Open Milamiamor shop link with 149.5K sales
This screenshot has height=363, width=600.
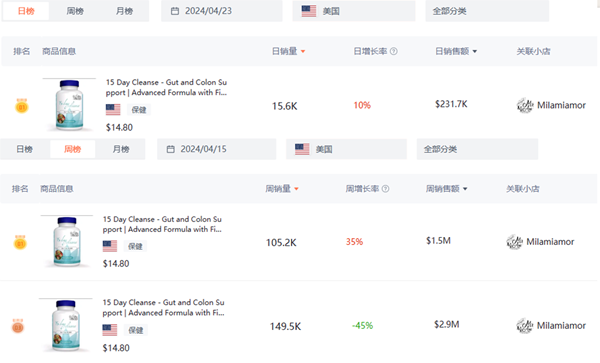(x=551, y=326)
